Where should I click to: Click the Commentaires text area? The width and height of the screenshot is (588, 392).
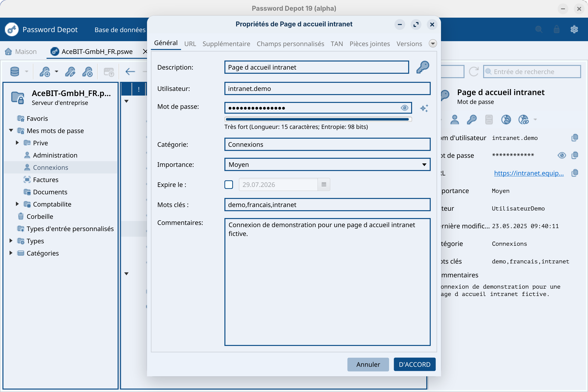tap(327, 282)
